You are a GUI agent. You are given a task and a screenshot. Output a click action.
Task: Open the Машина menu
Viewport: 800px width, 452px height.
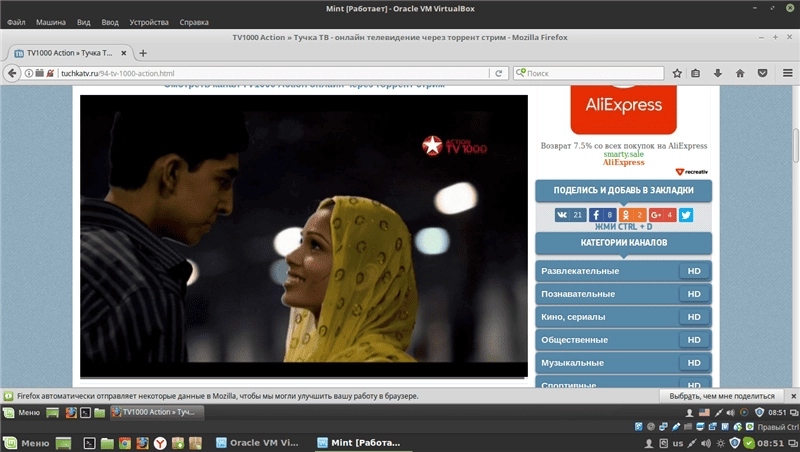(x=51, y=22)
